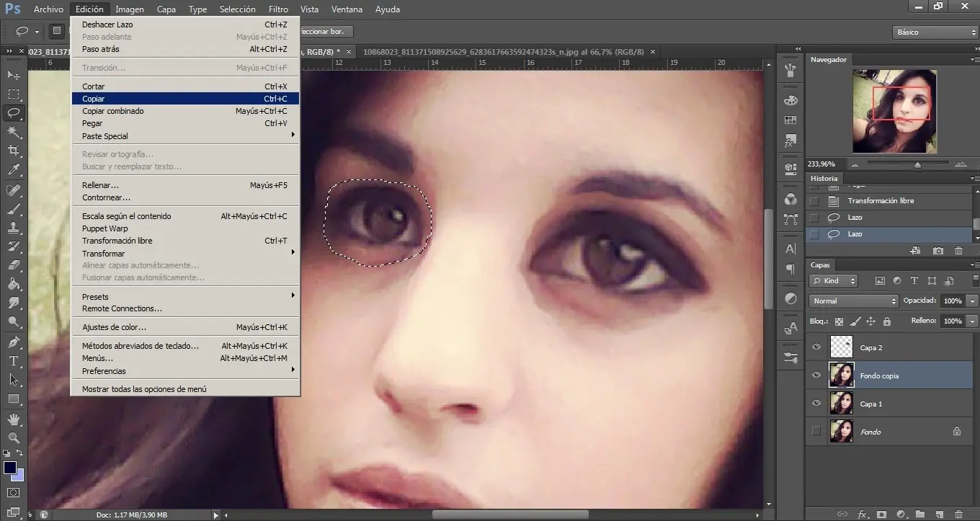Open the Navegador panel options menu
The height and width of the screenshot is (521, 980).
point(974,60)
